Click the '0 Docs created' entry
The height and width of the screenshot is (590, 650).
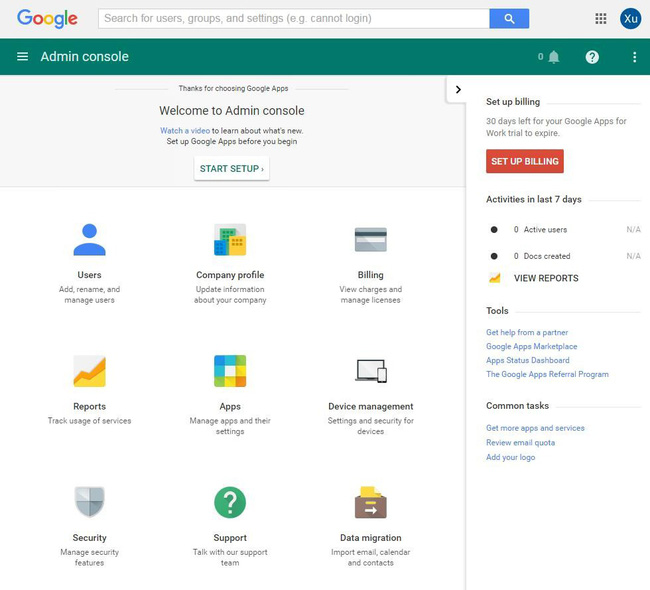point(541,256)
